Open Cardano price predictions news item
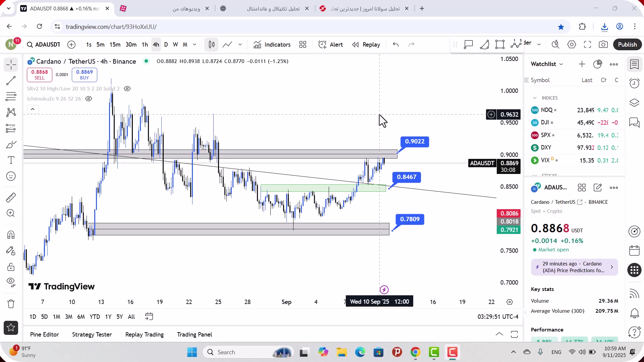The image size is (644, 362). pyautogui.click(x=574, y=267)
